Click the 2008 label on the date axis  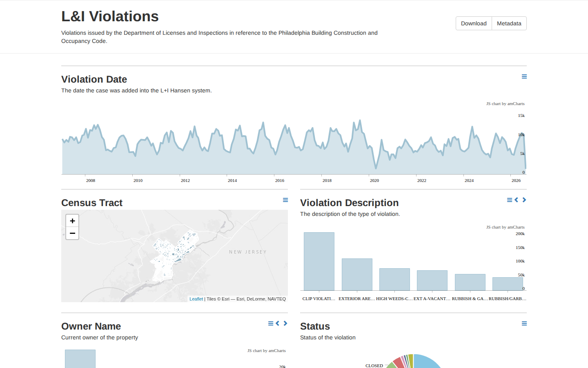coord(91,180)
